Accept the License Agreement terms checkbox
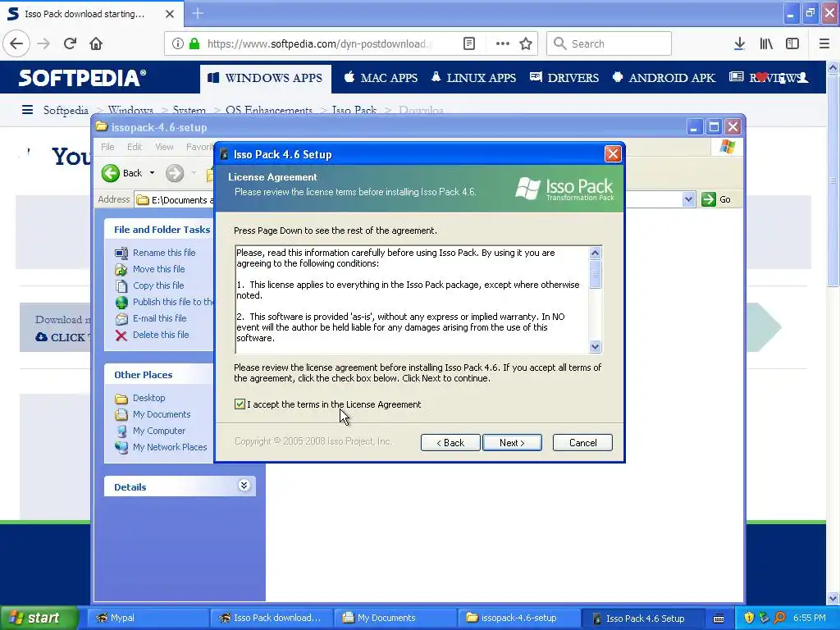This screenshot has width=840, height=630. pyautogui.click(x=240, y=404)
